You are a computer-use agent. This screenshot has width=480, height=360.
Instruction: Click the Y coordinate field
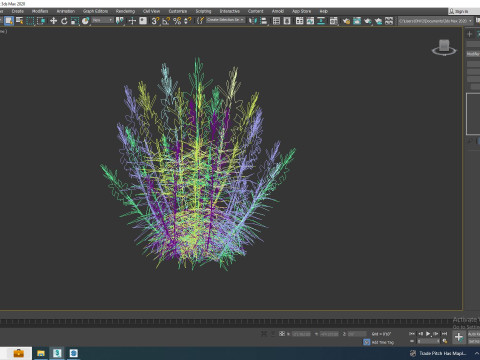(329, 334)
